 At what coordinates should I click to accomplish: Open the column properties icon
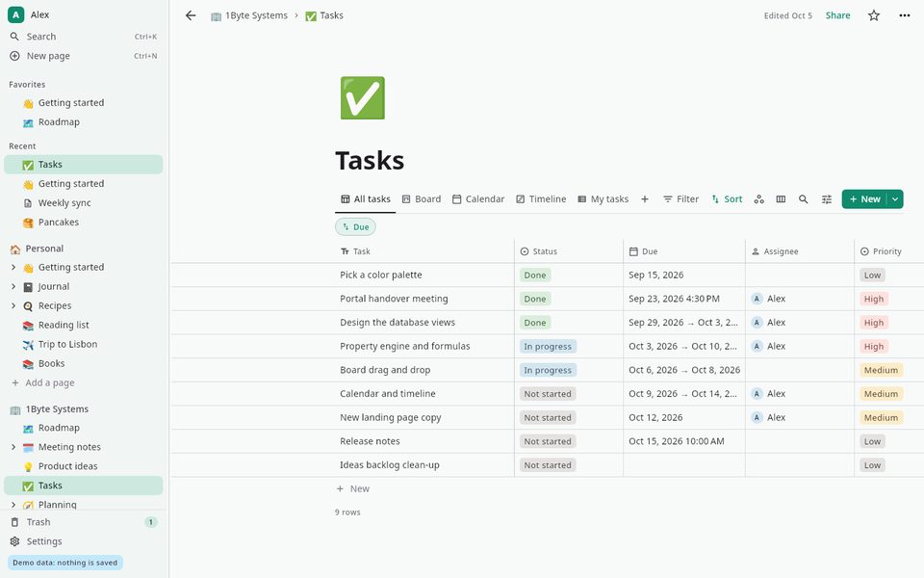pyautogui.click(x=781, y=199)
